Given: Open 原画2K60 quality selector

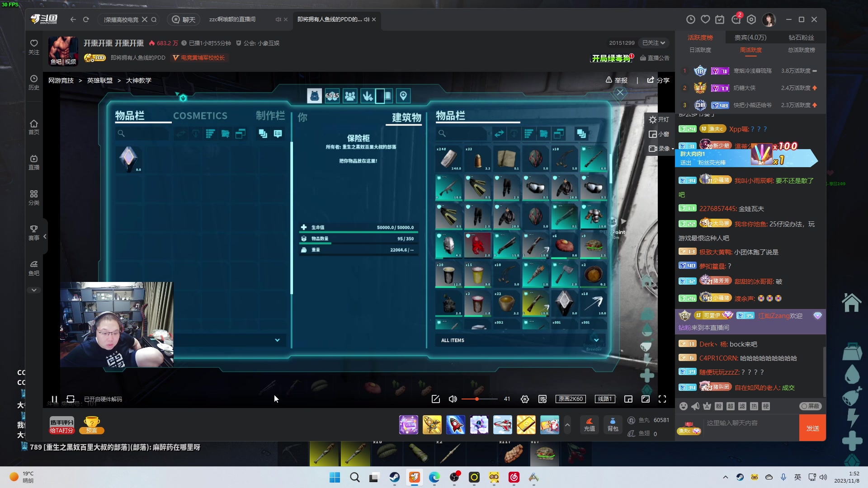Looking at the screenshot, I should click(x=571, y=399).
